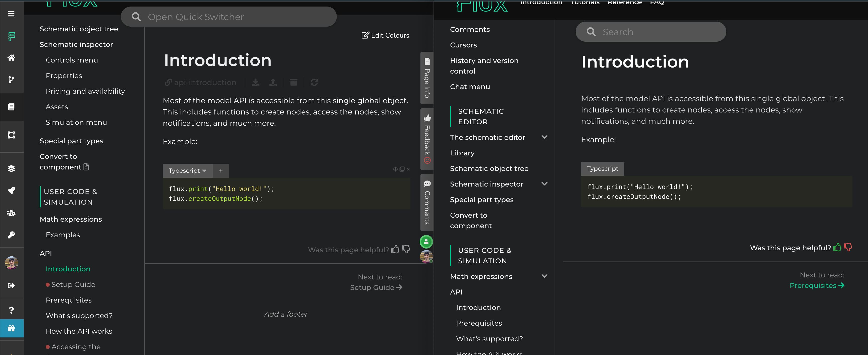Open Library in right sidebar
Viewport: 868px width, 355px height.
coord(462,153)
